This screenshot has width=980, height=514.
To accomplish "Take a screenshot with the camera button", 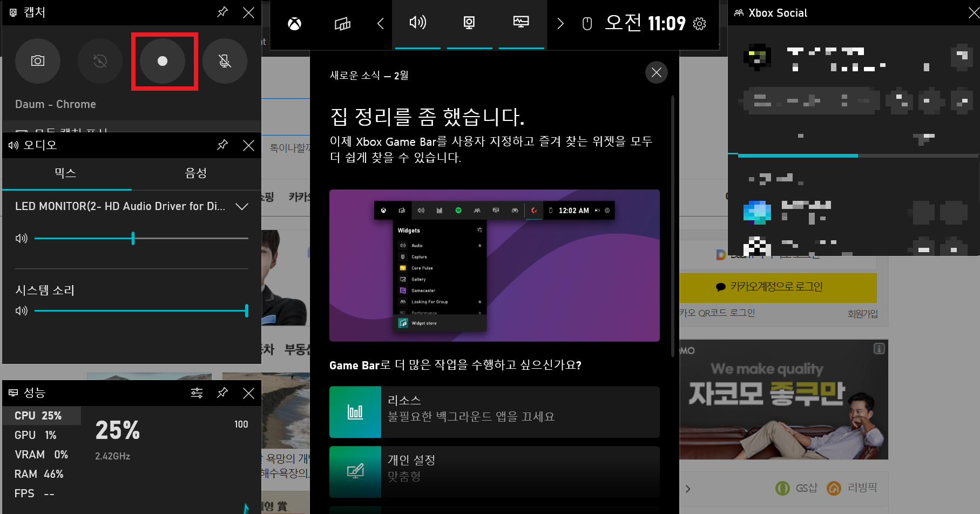I will (38, 61).
